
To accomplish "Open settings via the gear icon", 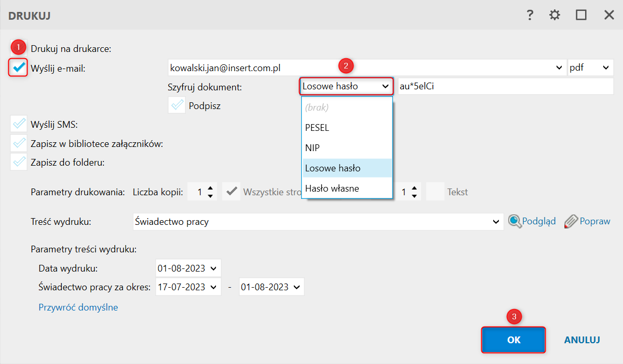I will coord(555,15).
